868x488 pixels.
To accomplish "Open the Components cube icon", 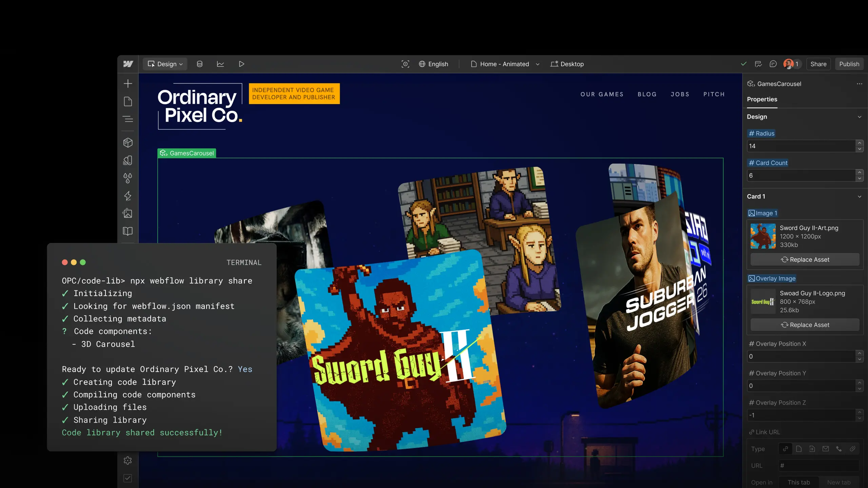I will point(128,143).
